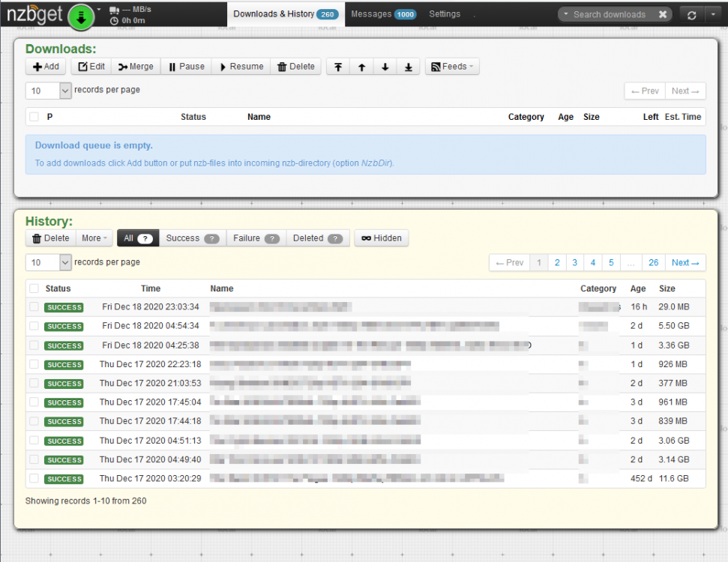Check the row dated Dec 17 2020 03:20:29

(x=34, y=478)
